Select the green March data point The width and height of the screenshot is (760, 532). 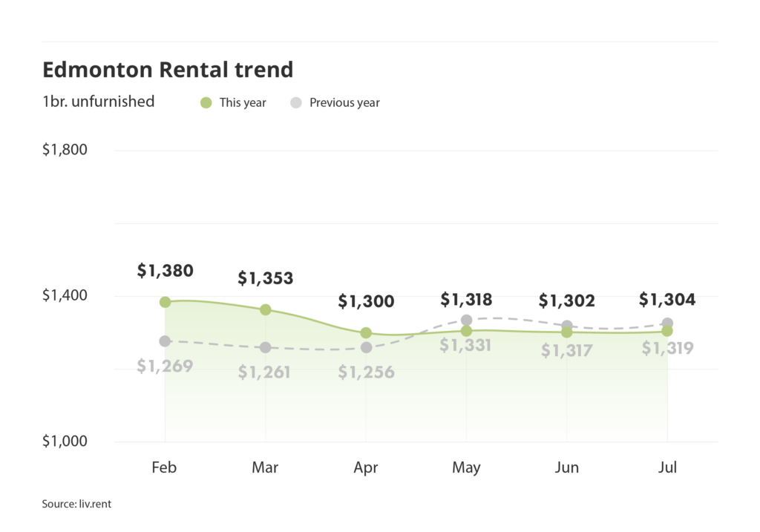tap(265, 309)
